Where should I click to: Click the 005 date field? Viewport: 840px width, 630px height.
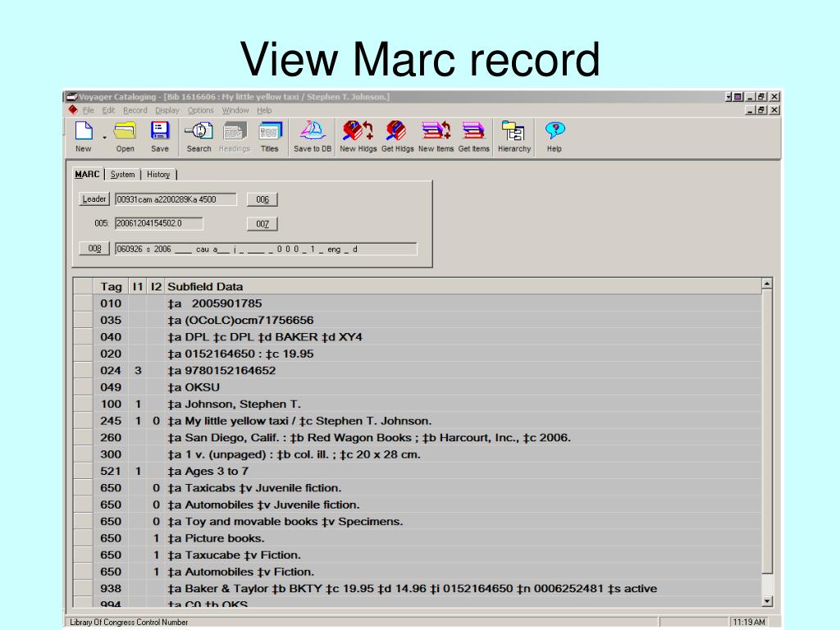click(158, 223)
